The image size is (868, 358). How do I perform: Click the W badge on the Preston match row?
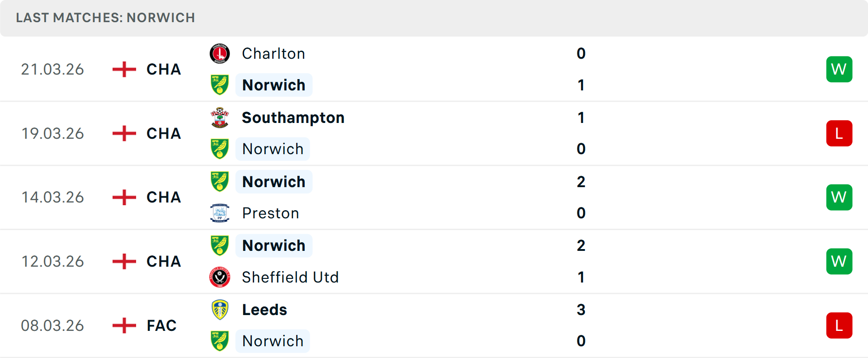839,197
